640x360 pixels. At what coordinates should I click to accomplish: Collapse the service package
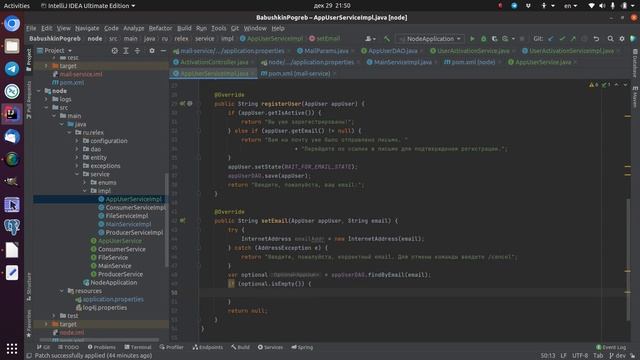pos(77,174)
